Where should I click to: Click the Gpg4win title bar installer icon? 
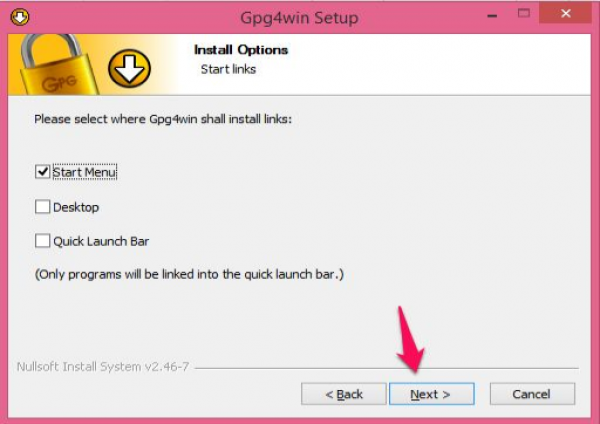pos(20,17)
